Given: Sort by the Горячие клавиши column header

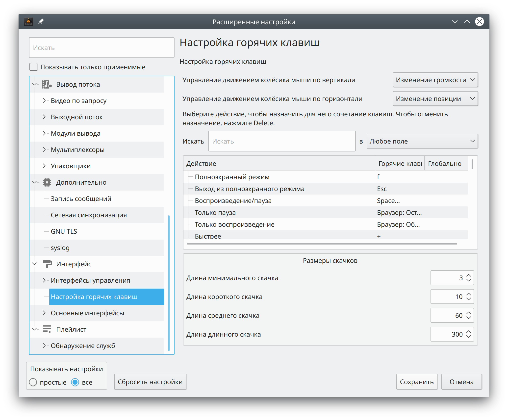Looking at the screenshot, I should click(400, 164).
